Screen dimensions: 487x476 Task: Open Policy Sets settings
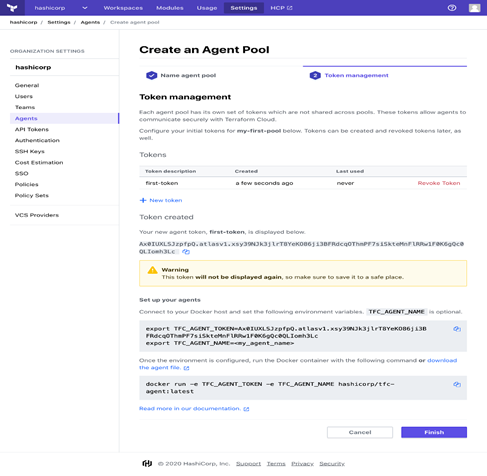(x=31, y=195)
